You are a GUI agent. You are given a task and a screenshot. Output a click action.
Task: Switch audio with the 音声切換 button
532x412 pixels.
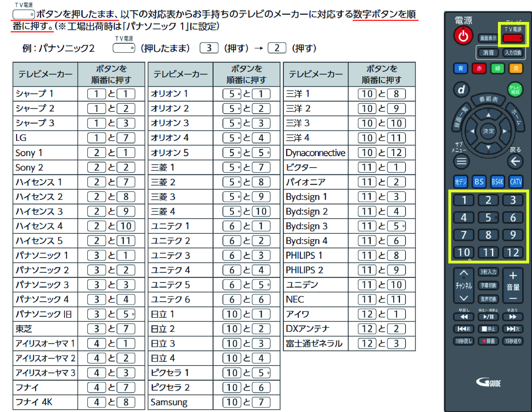pyautogui.click(x=488, y=299)
